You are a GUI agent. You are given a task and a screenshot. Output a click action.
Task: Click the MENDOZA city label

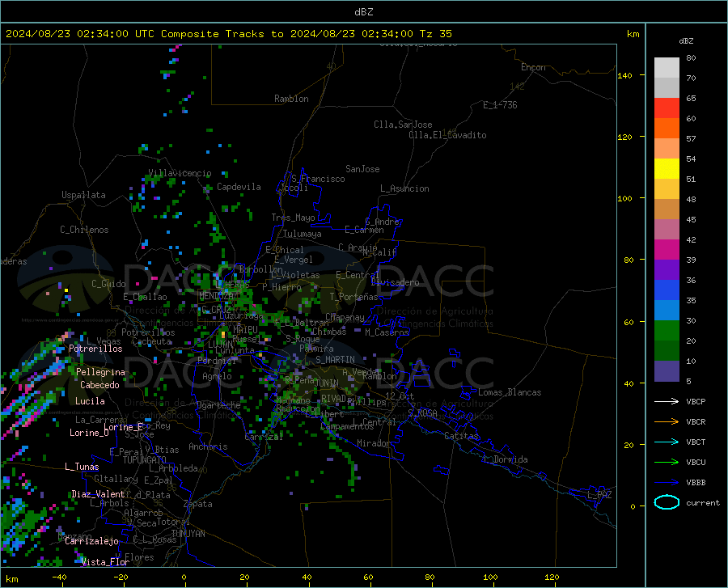coord(216,296)
